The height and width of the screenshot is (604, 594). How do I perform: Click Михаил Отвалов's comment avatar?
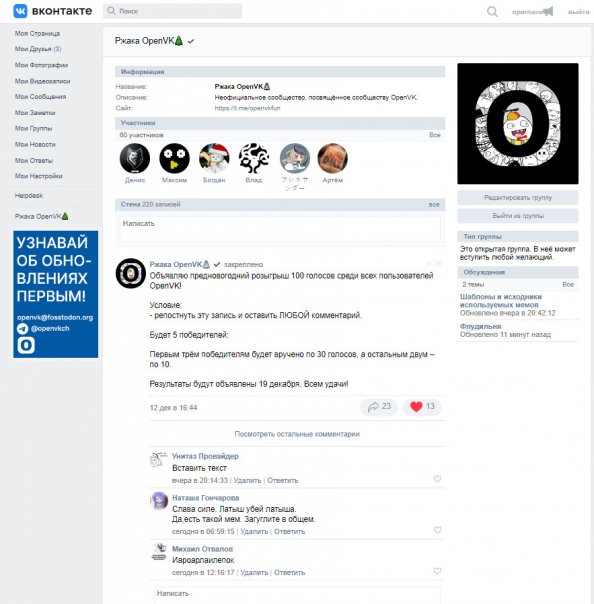(x=159, y=552)
